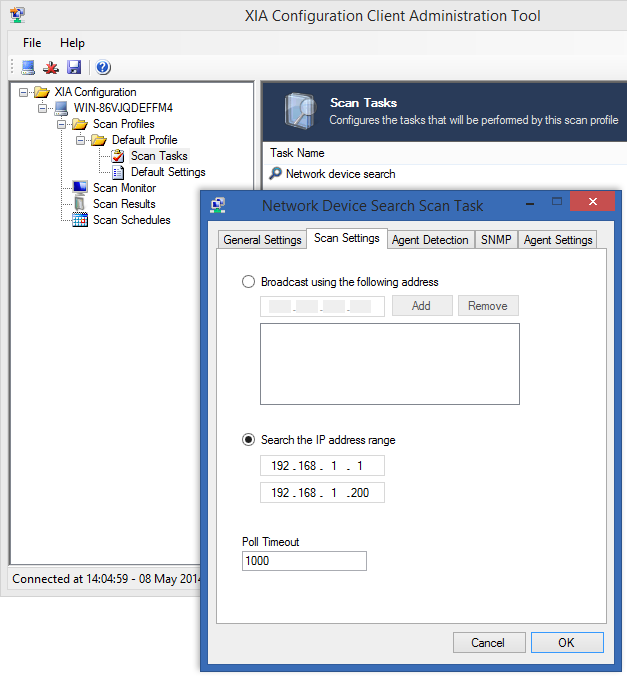This screenshot has height=678, width=627.
Task: Select the Default Settings tree item
Action: (x=168, y=172)
